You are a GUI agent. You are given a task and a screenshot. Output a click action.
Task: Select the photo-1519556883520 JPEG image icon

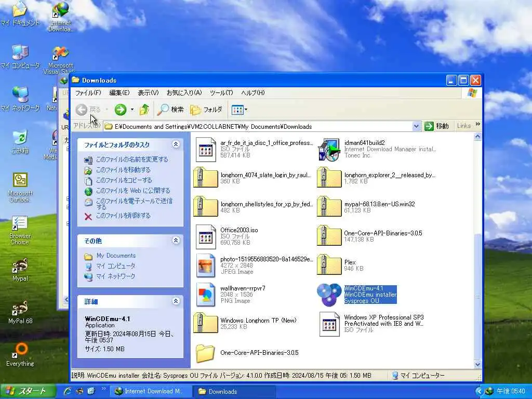click(206, 265)
